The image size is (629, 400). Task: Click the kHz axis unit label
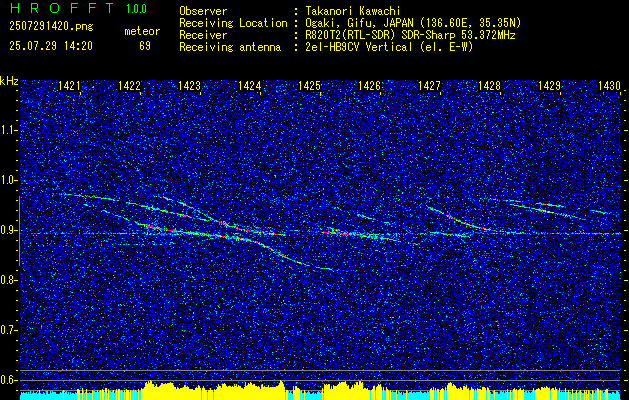click(10, 81)
